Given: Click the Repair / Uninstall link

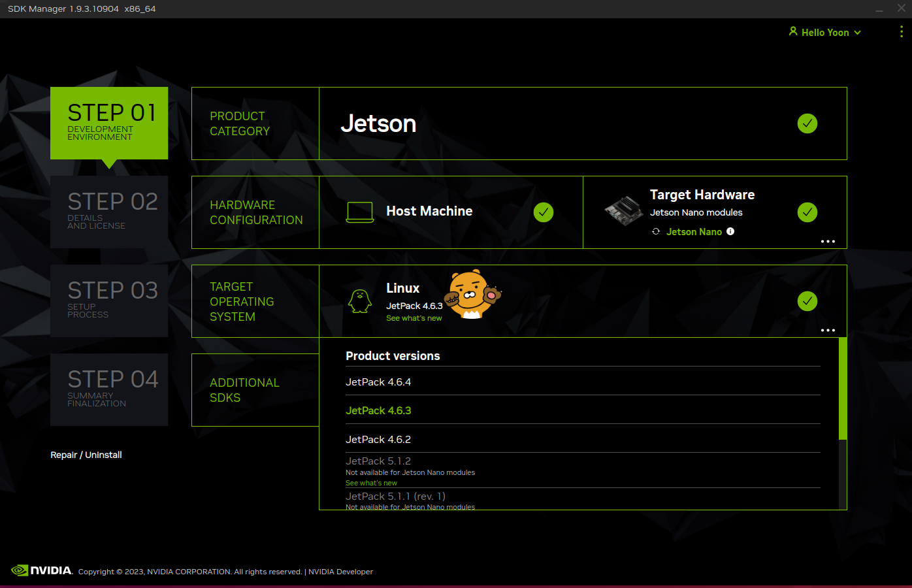Looking at the screenshot, I should [x=86, y=455].
